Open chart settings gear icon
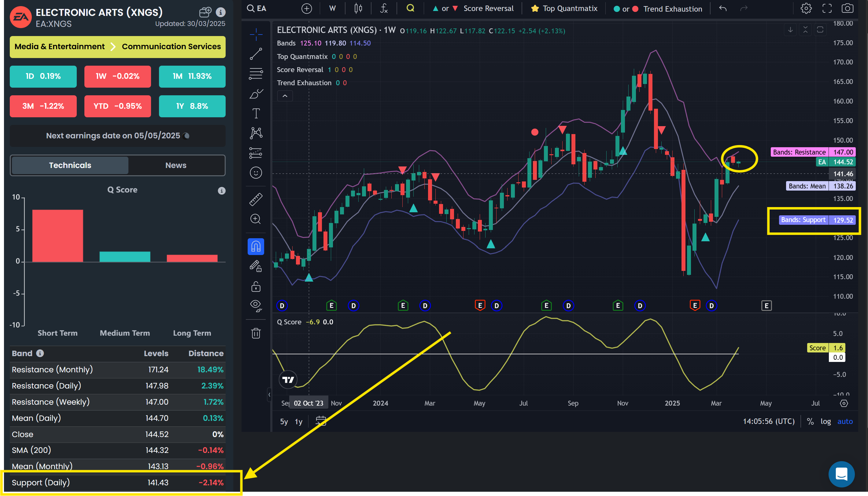 (x=806, y=9)
